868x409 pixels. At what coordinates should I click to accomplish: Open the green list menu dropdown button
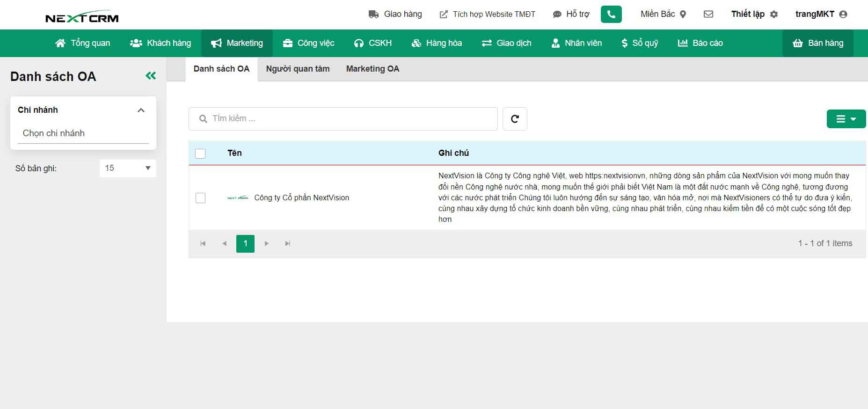[846, 119]
